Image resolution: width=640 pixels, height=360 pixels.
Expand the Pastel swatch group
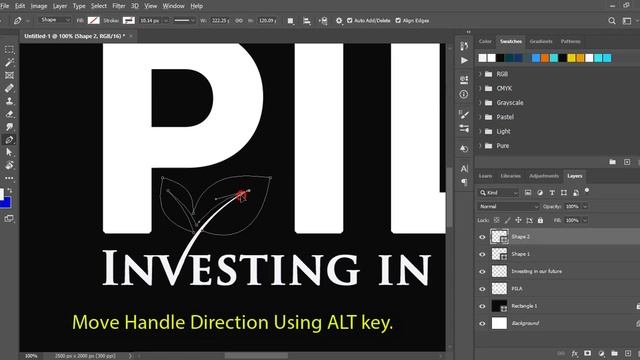coord(480,117)
